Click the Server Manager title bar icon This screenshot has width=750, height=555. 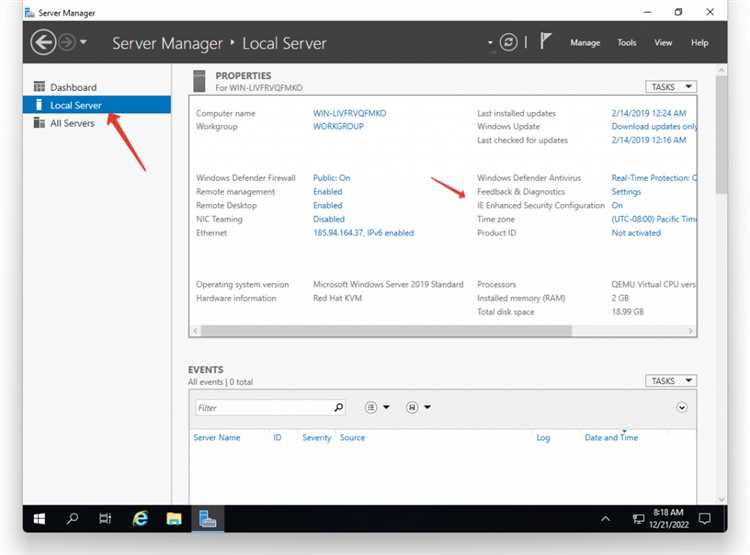pyautogui.click(x=29, y=12)
